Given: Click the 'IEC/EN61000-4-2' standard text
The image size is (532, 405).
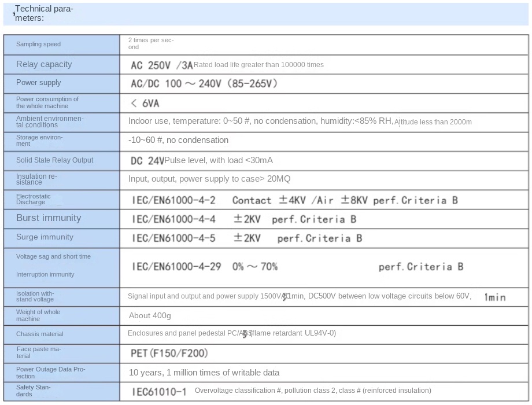Looking at the screenshot, I should [x=173, y=201].
